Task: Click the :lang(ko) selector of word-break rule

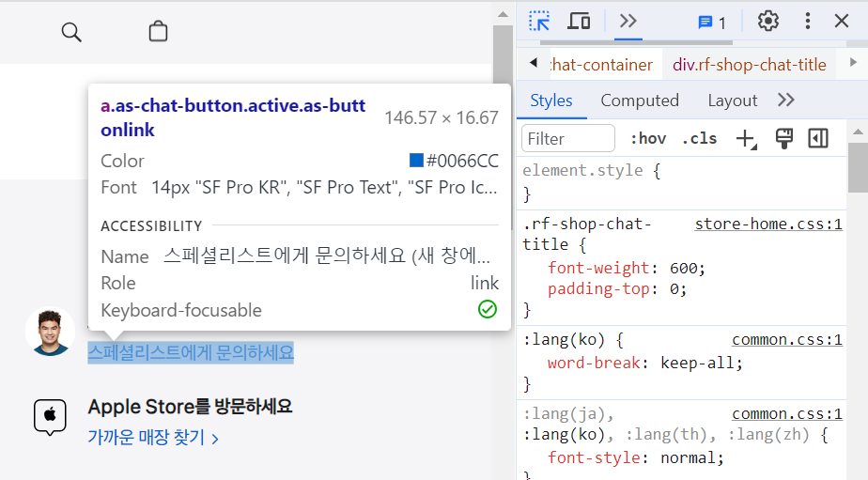Action: (x=564, y=339)
